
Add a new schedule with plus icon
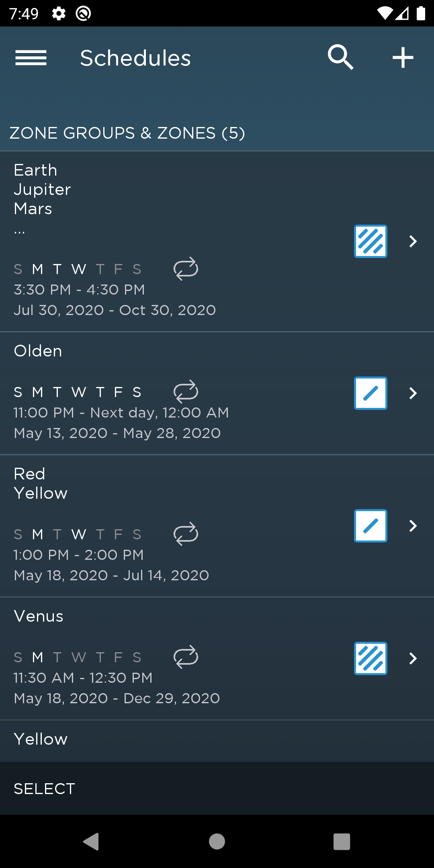pos(403,57)
